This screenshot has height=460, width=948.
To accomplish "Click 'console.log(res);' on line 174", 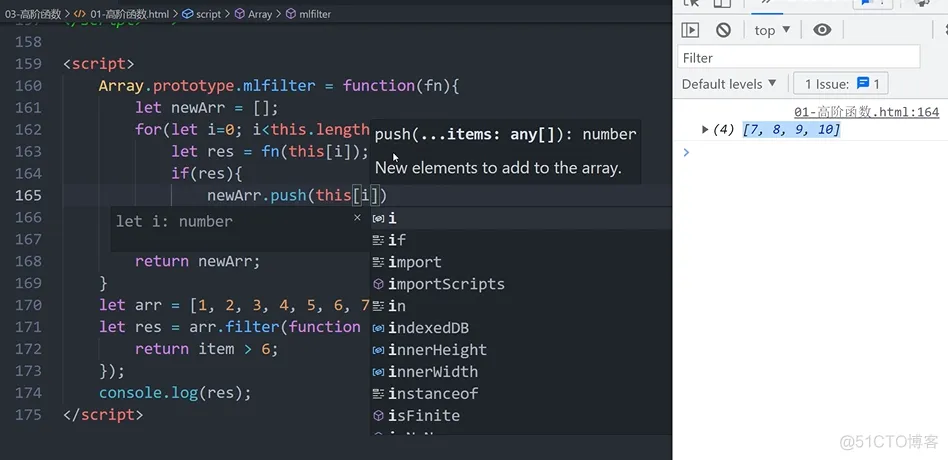I will 175,393.
